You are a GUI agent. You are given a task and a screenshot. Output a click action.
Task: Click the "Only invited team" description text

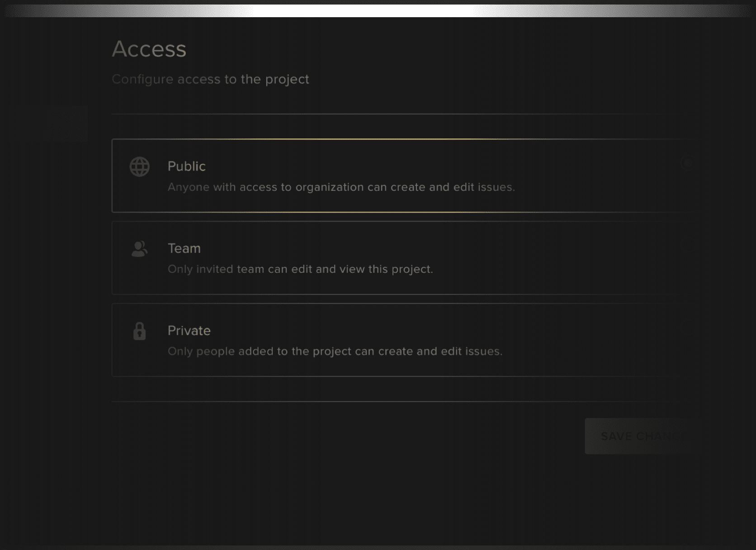[x=300, y=269]
